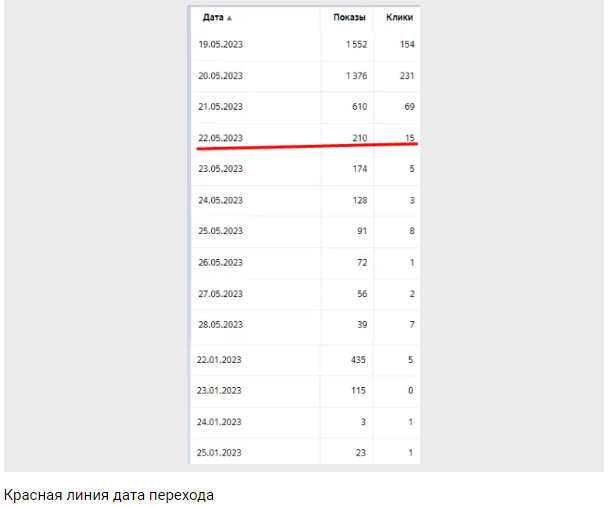Image resolution: width=608 pixels, height=507 pixels.
Task: Select impressions value 115
Action: coord(358,391)
